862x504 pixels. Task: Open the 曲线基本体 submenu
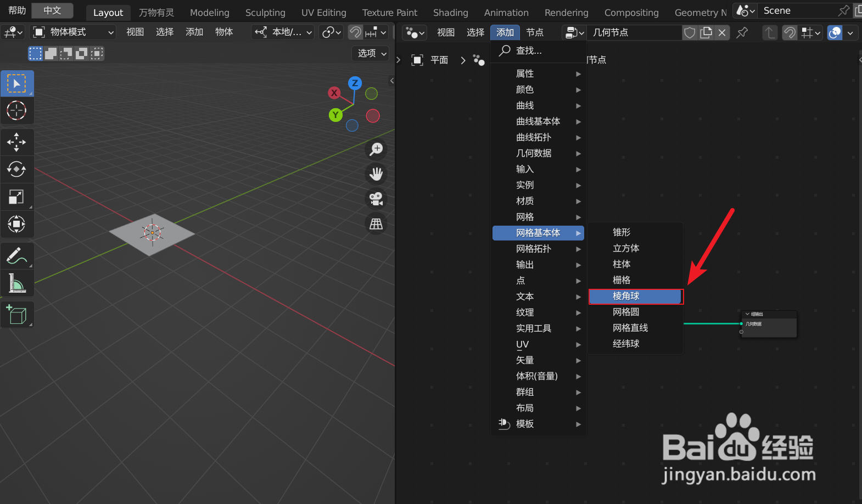click(538, 121)
